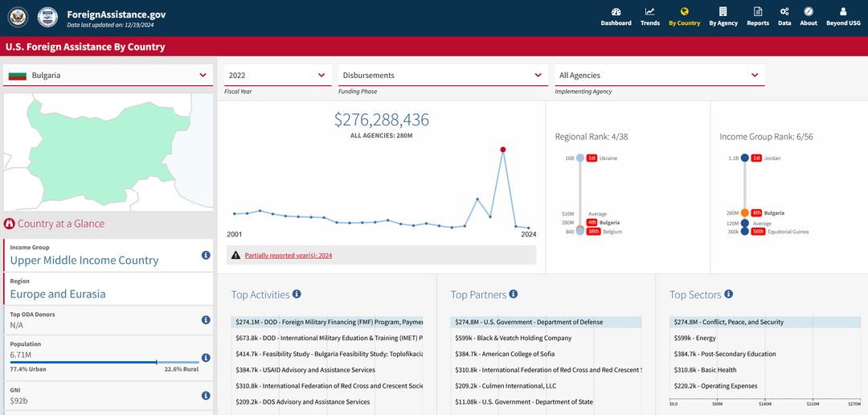This screenshot has height=415, width=868.
Task: Click the Partially reported year(s): 2024 link
Action: pyautogui.click(x=288, y=256)
